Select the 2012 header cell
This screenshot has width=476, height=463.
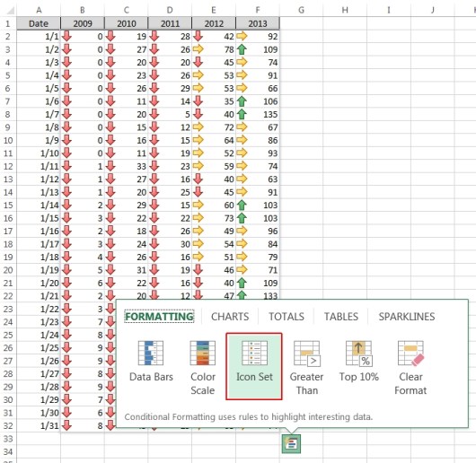coord(214,23)
